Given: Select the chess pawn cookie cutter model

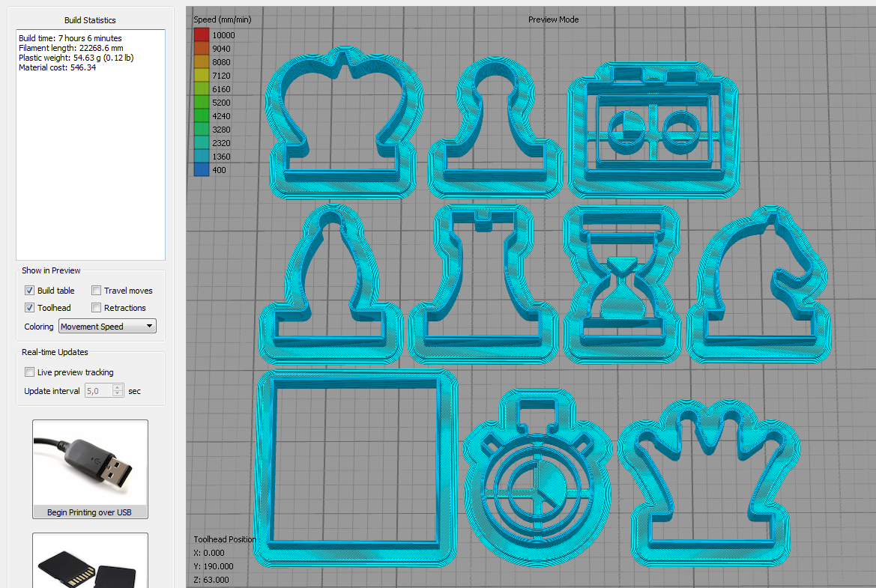Looking at the screenshot, I should point(495,127).
